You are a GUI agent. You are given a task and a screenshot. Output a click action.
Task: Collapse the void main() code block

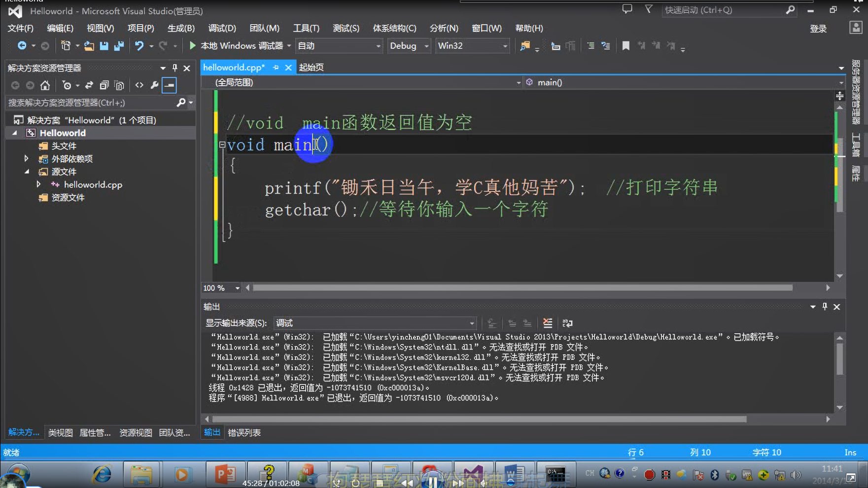click(222, 145)
